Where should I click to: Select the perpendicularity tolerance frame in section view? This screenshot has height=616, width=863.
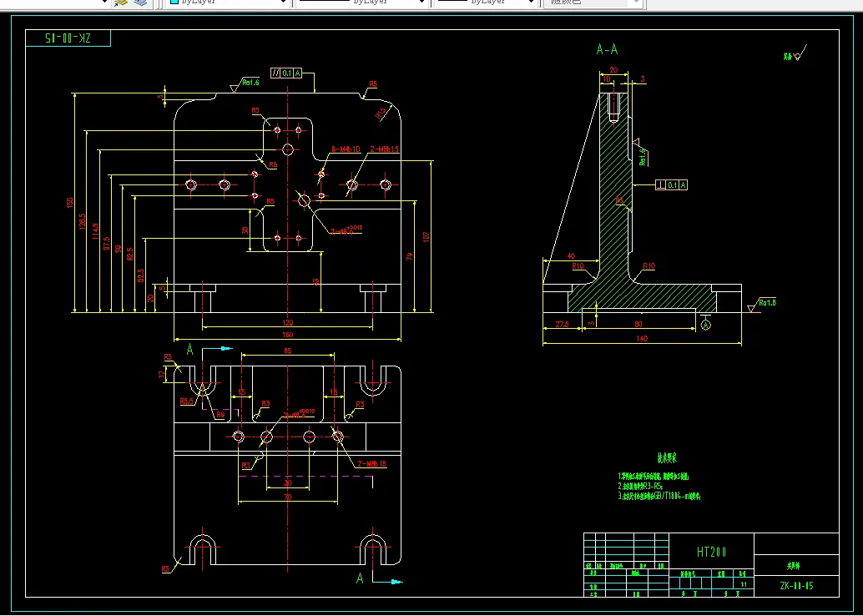click(673, 184)
